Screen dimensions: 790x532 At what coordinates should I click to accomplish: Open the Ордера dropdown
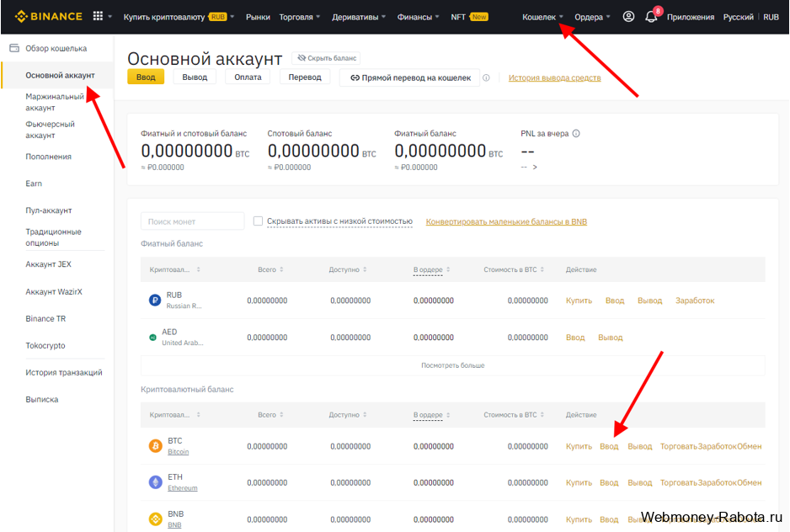[x=592, y=17]
